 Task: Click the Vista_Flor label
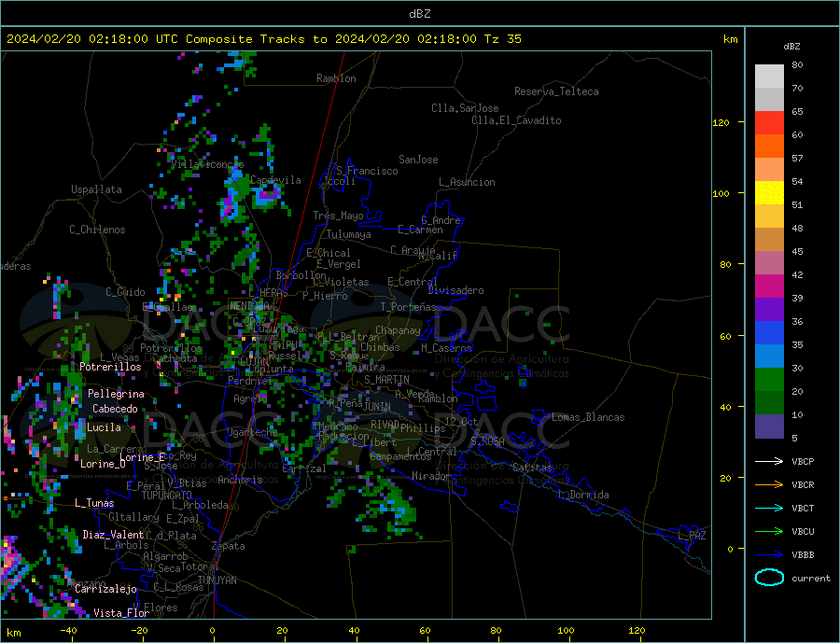point(121,613)
